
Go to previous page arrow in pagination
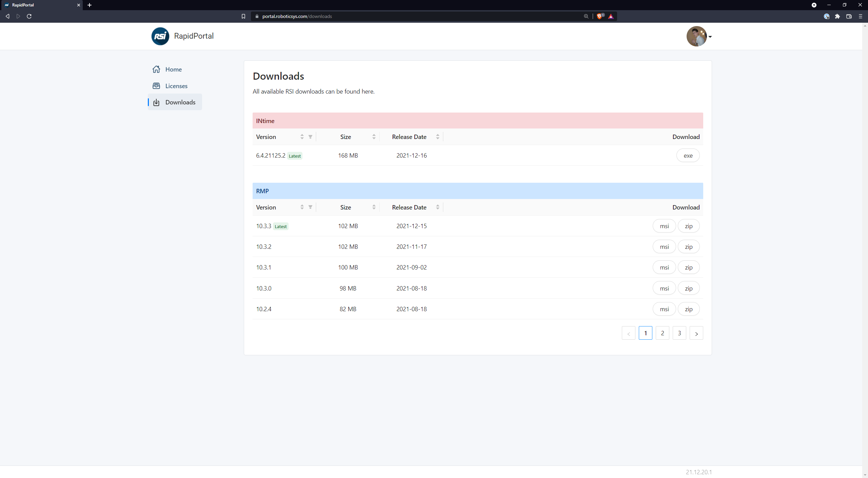tap(628, 333)
